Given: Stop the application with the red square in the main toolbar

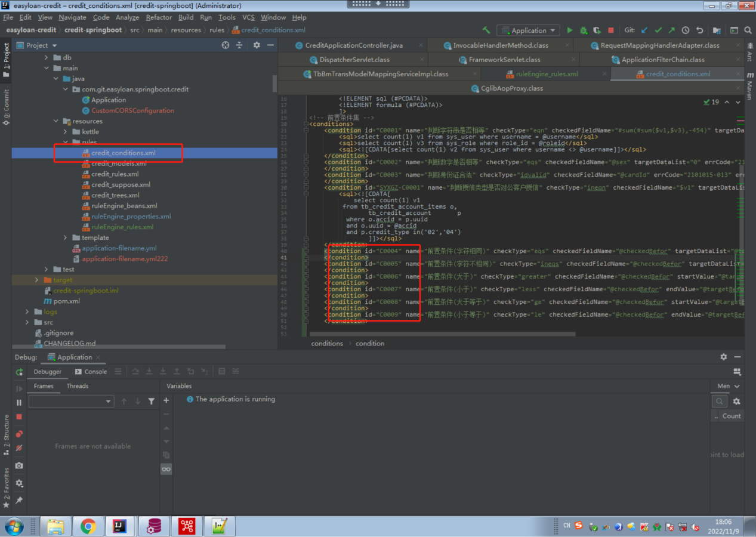Looking at the screenshot, I should [x=610, y=30].
